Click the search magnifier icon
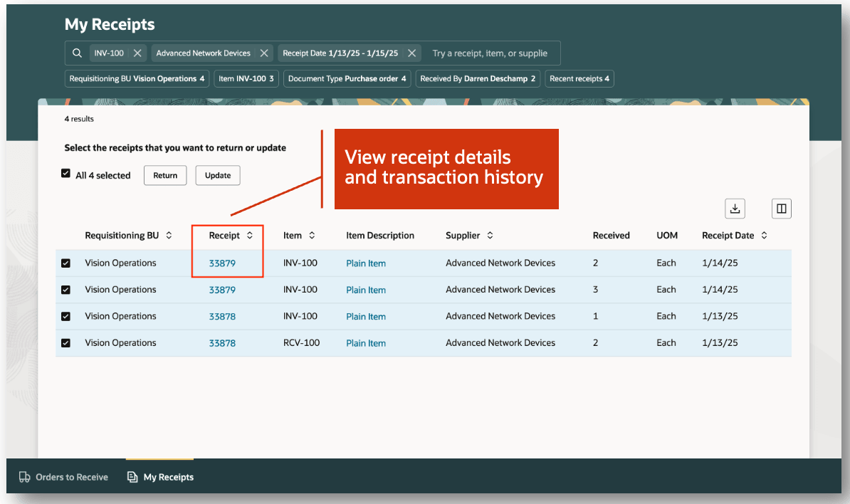This screenshot has width=850, height=504. tap(78, 53)
